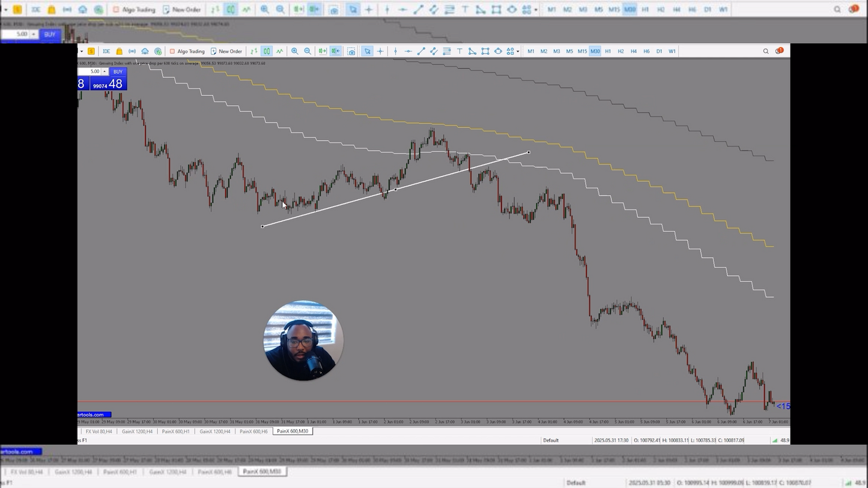Open the New Order dialog
868x488 pixels.
[x=226, y=51]
